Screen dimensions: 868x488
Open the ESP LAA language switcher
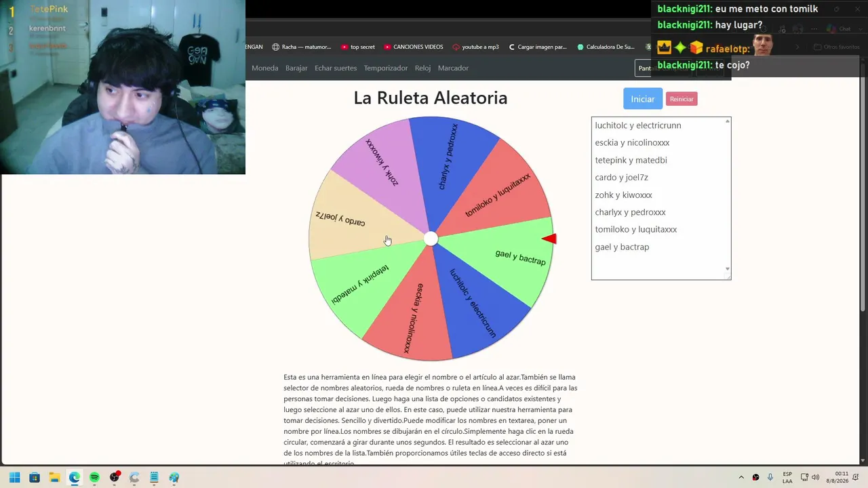(787, 477)
